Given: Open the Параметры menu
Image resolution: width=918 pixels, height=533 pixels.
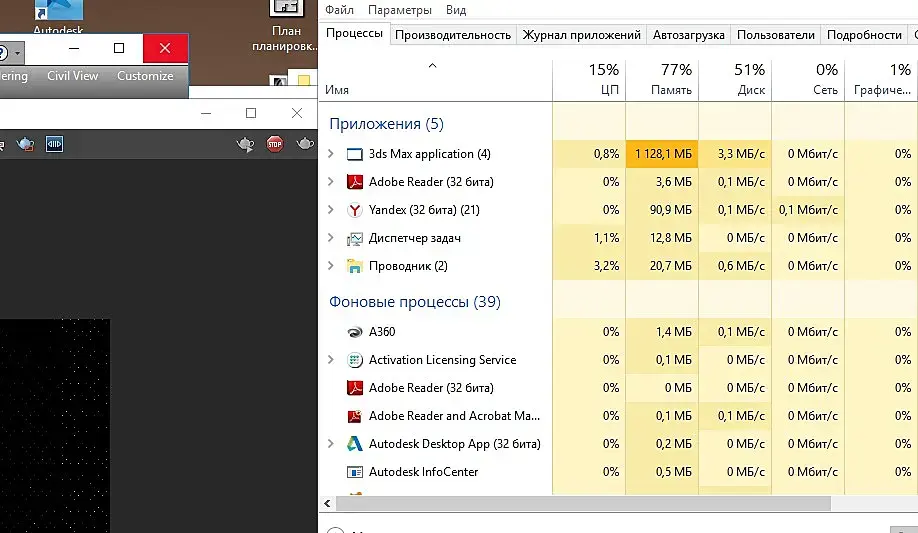Looking at the screenshot, I should pyautogui.click(x=400, y=10).
